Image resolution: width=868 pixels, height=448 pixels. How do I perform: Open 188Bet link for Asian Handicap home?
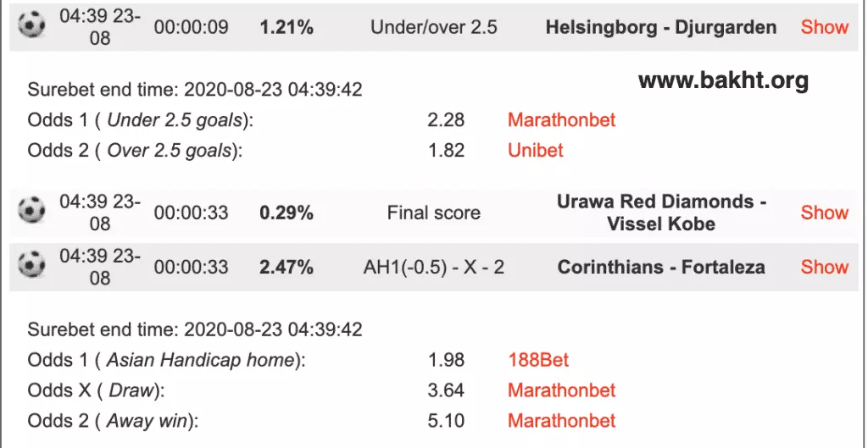tap(537, 360)
